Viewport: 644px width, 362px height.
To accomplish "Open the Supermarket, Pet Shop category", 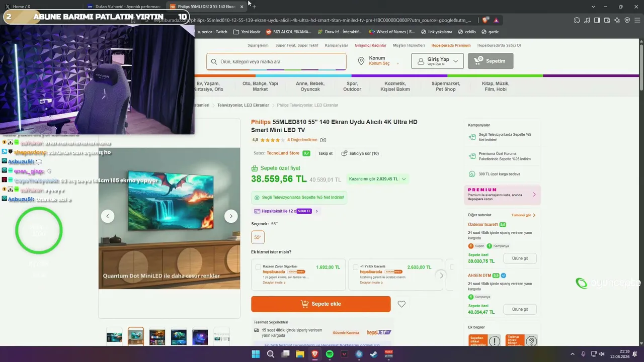I will click(446, 86).
